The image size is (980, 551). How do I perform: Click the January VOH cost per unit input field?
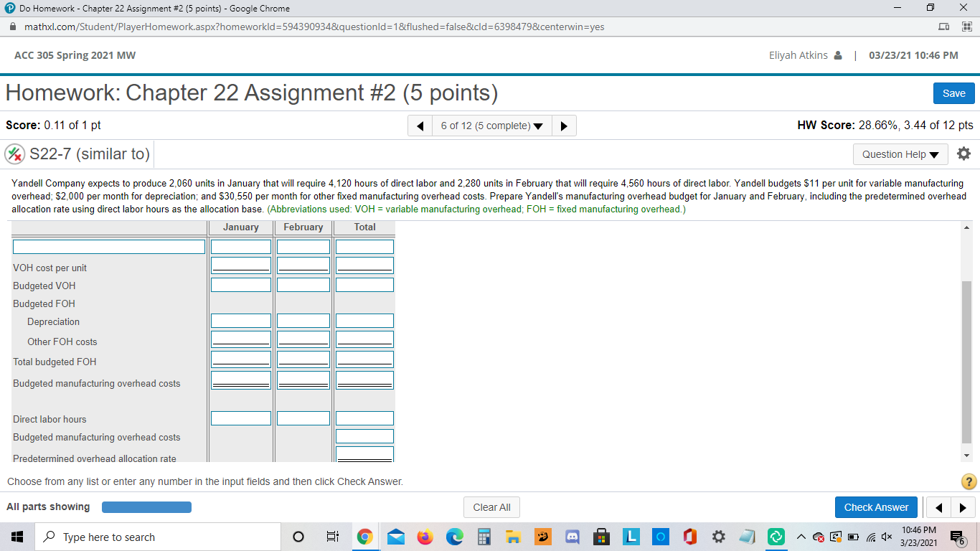point(240,264)
